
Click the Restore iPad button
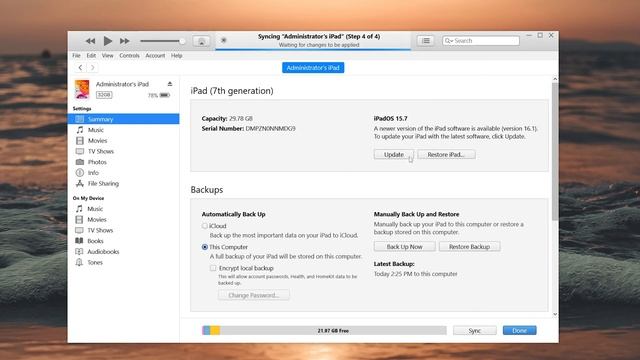(446, 155)
